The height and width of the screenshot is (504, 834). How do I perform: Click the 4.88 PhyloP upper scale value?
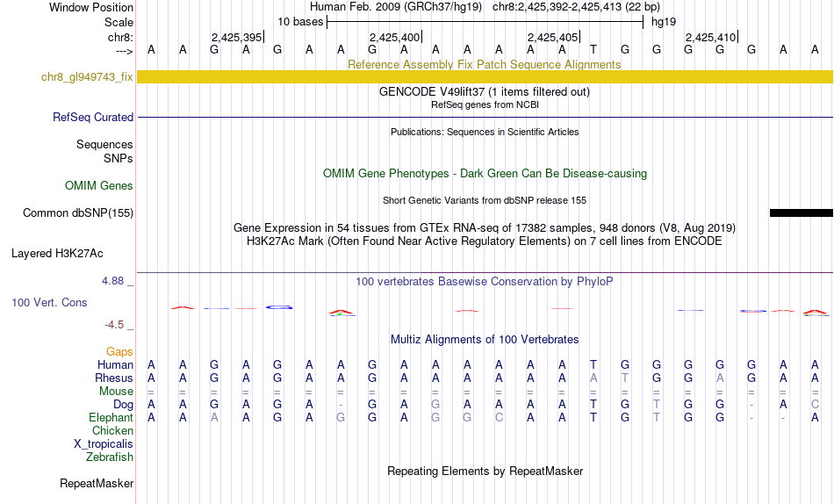[112, 280]
